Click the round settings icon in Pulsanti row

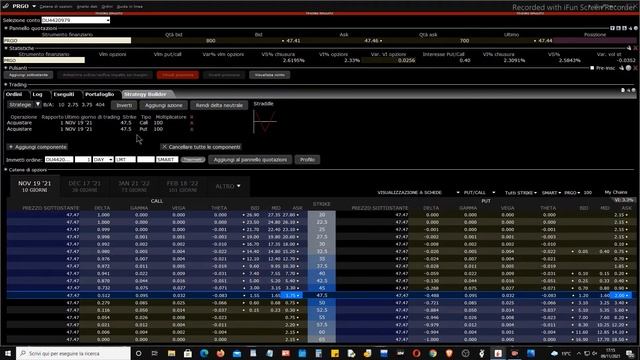click(x=629, y=68)
